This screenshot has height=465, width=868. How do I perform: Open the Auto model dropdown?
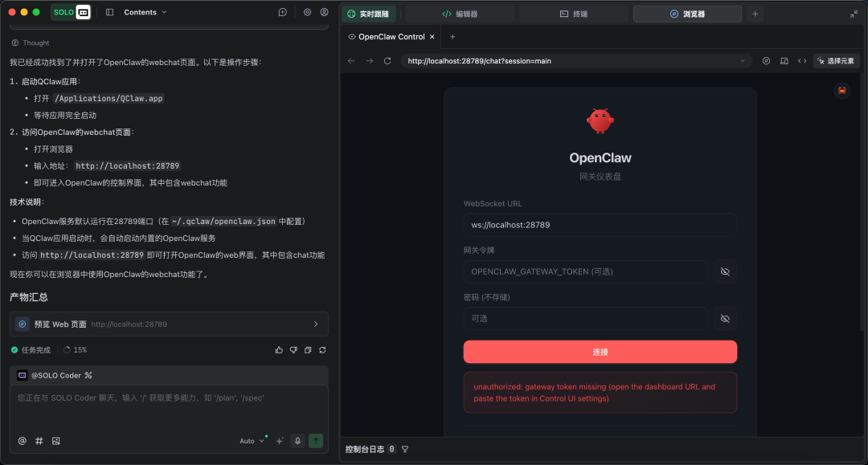pos(252,441)
